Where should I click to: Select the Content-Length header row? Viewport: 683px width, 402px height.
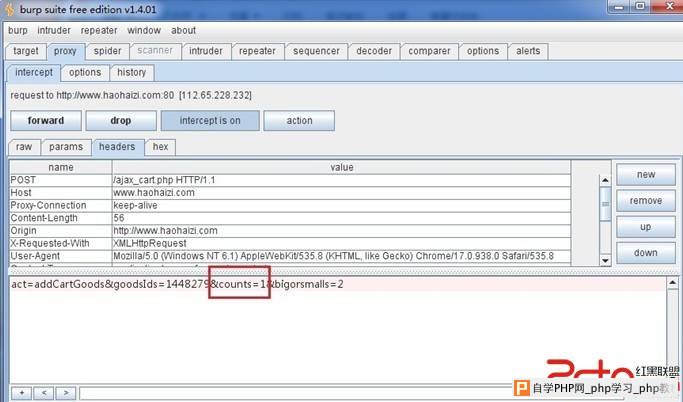61,218
